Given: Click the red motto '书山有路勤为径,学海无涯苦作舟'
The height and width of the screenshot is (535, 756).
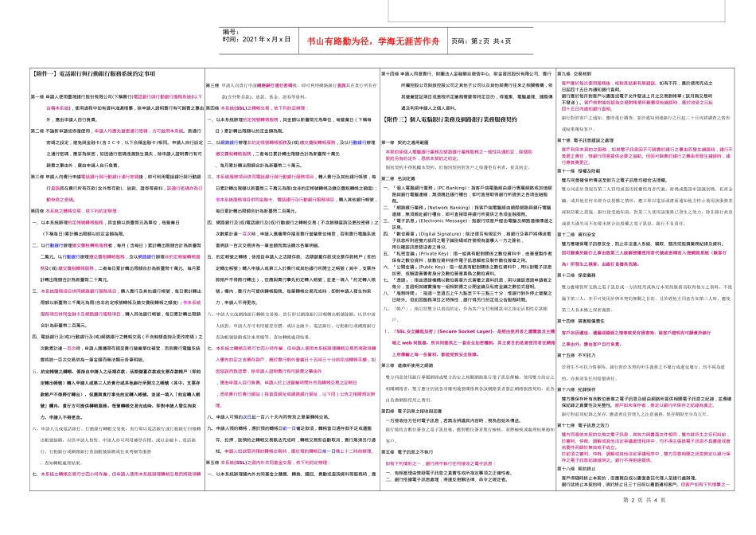Looking at the screenshot, I should click(x=373, y=41).
